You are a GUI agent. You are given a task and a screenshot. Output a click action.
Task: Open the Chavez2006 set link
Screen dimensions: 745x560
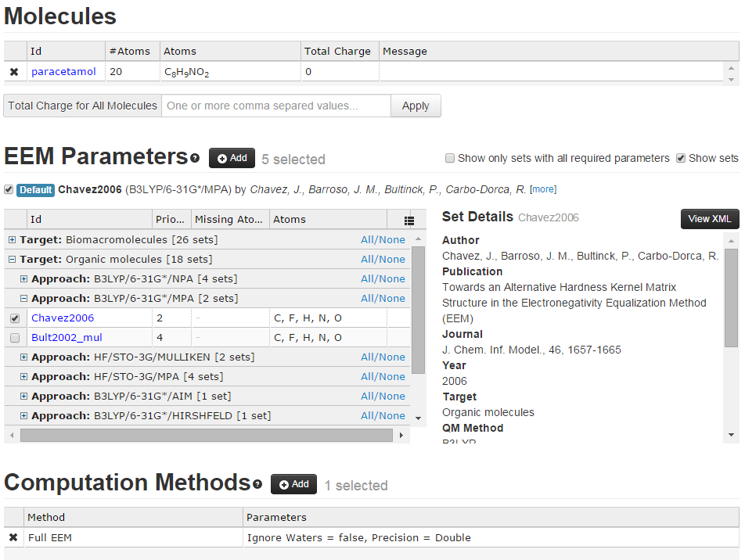[63, 318]
